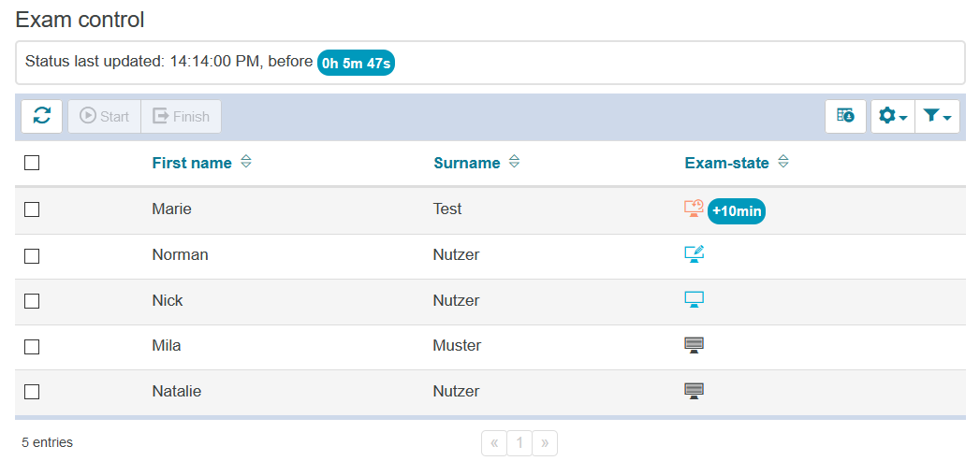The height and width of the screenshot is (461, 980).
Task: Click the refresh status icon button
Action: [x=42, y=116]
